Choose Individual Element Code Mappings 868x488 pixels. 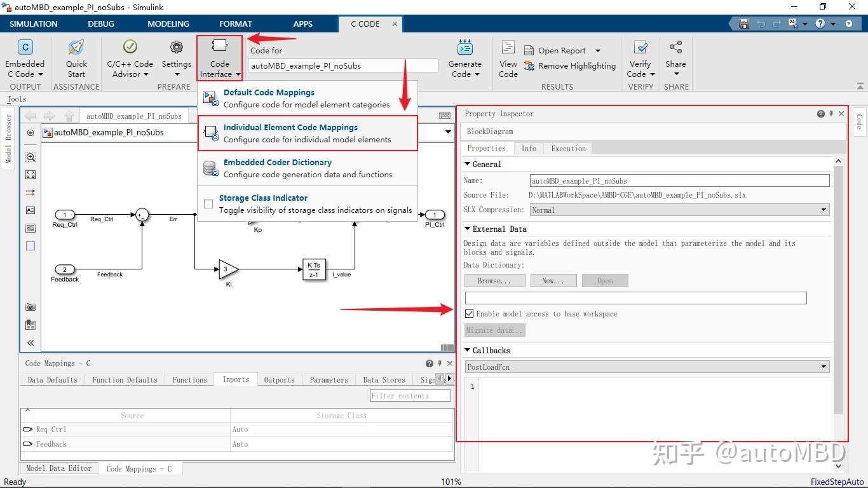pyautogui.click(x=308, y=133)
